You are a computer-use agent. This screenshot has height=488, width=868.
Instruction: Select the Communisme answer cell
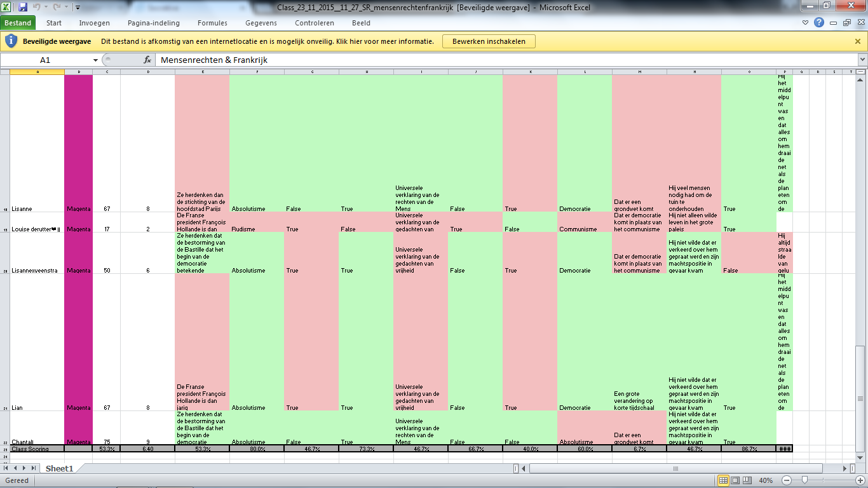pos(585,222)
